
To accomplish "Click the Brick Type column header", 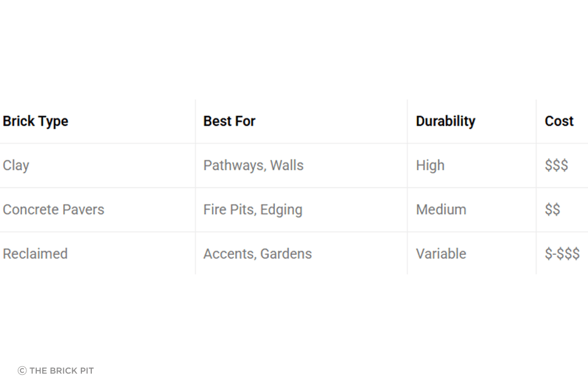I will 36,121.
